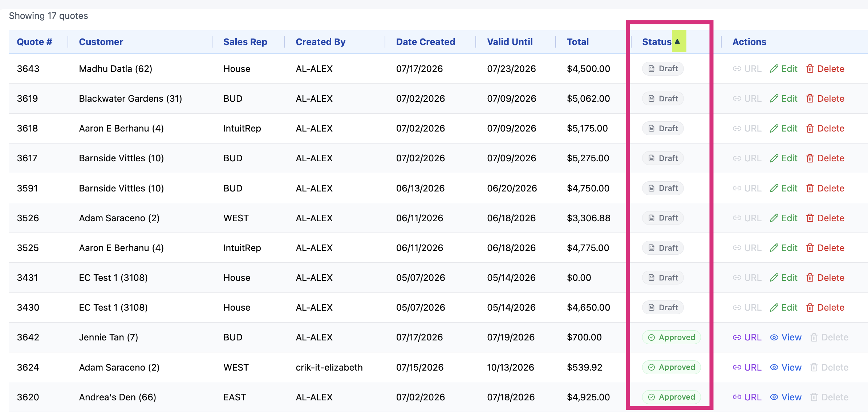Open the URL link for quote 3642
Image resolution: width=868 pixels, height=412 pixels.
coord(747,338)
